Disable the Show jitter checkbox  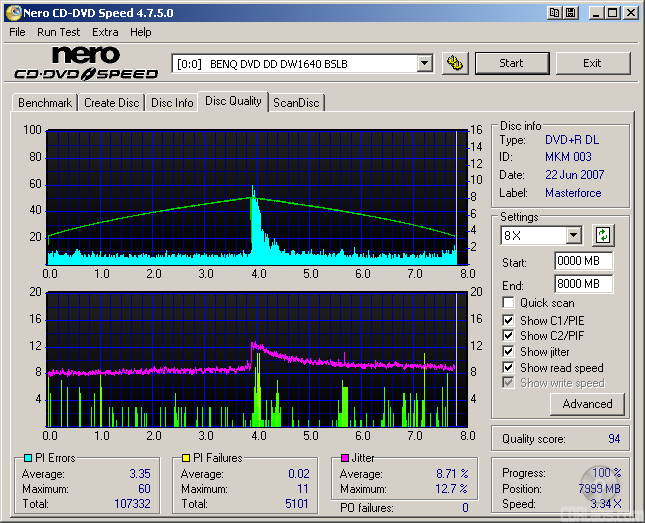coord(509,352)
